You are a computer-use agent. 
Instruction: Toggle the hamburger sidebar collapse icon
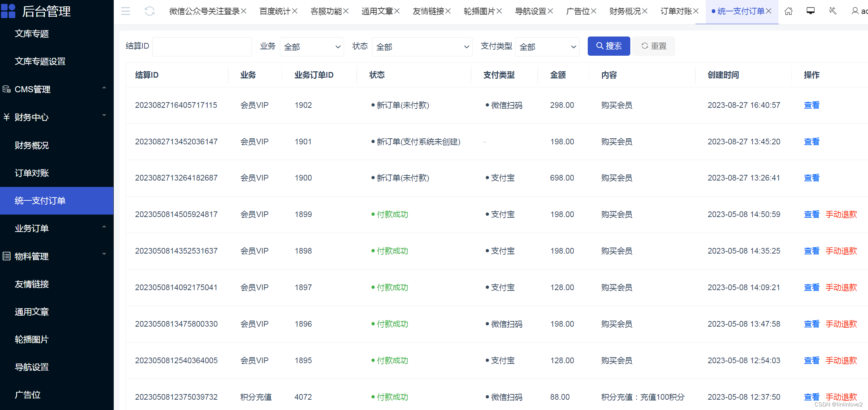coord(125,11)
